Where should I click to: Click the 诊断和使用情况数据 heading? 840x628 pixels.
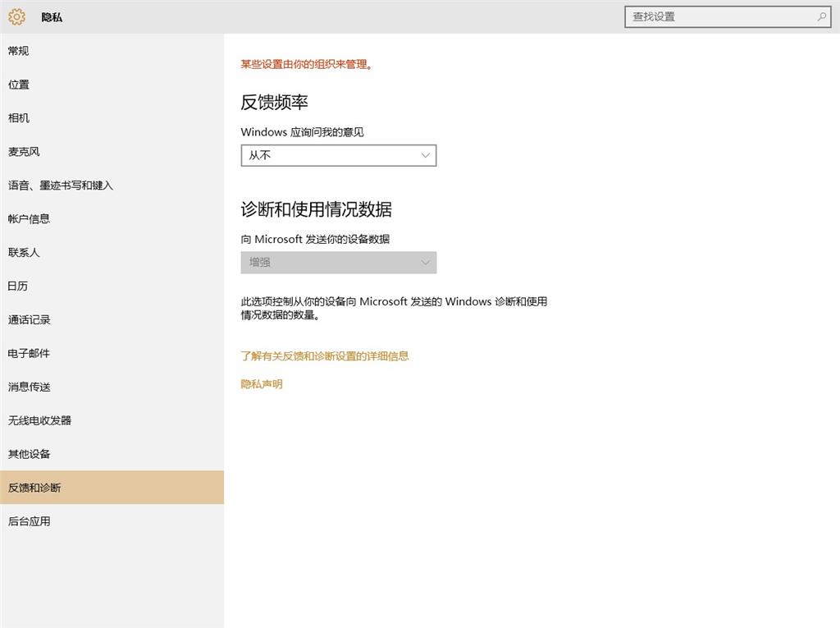pyautogui.click(x=316, y=209)
